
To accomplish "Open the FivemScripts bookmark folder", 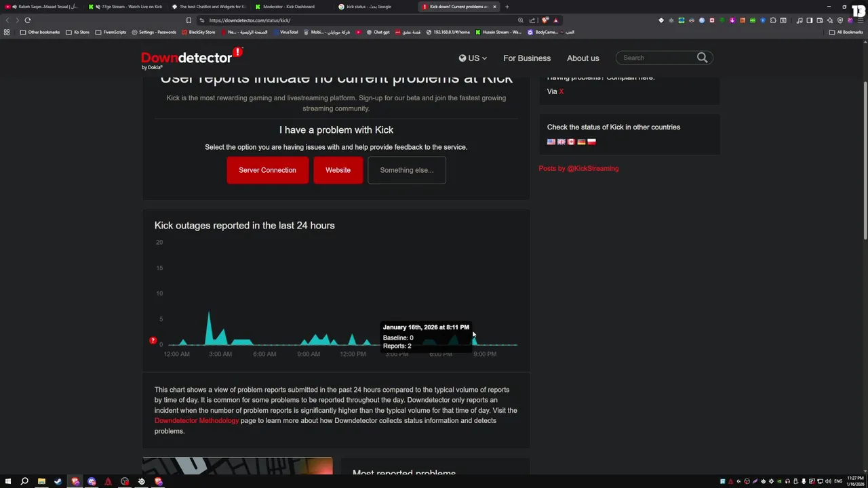I will pyautogui.click(x=111, y=32).
